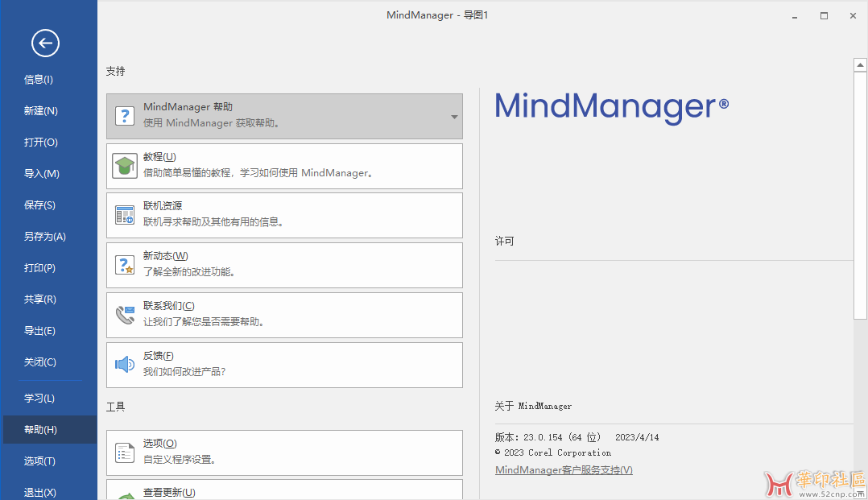Click the question mark icon for MindManager 帮助
The image size is (868, 500).
click(x=125, y=116)
